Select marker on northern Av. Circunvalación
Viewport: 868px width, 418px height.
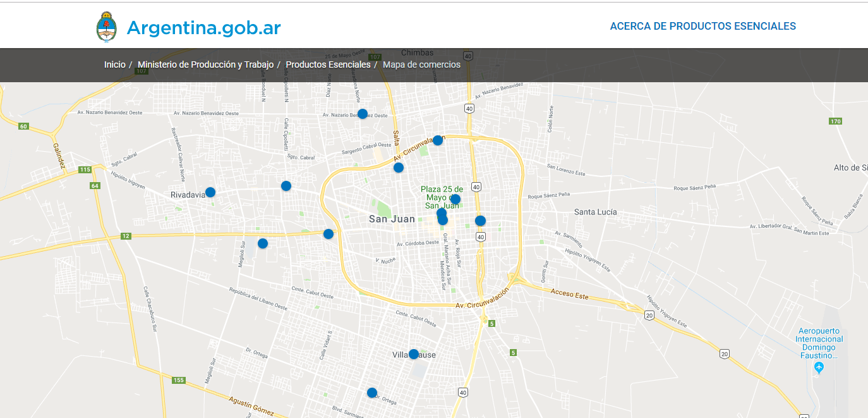438,140
